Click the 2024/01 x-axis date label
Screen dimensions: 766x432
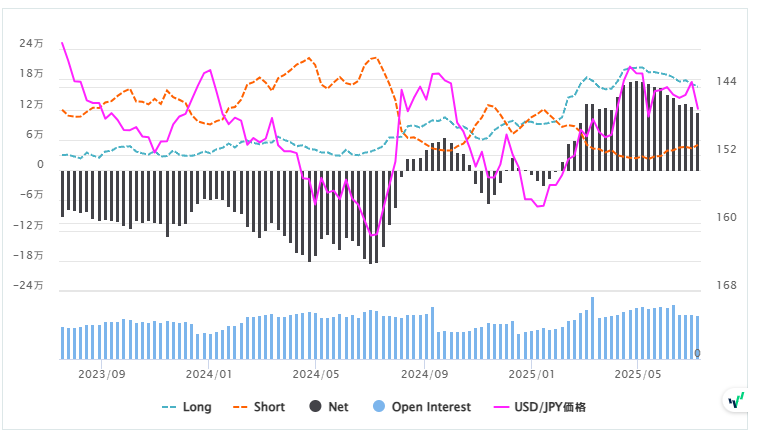pyautogui.click(x=210, y=374)
